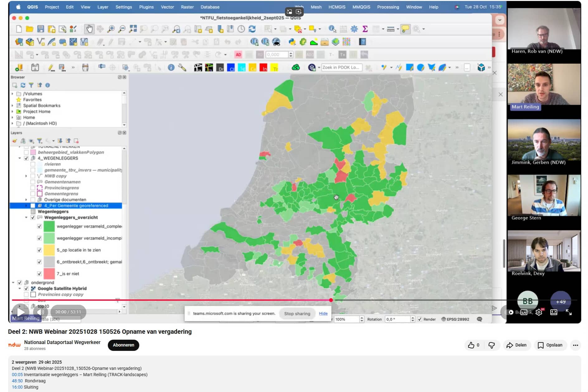Uncheck the '7_is er niet' legend class

point(39,274)
